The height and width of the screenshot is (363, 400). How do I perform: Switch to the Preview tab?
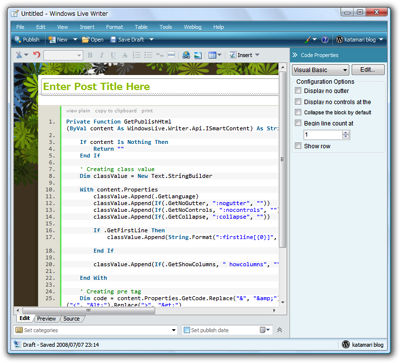coord(46,319)
